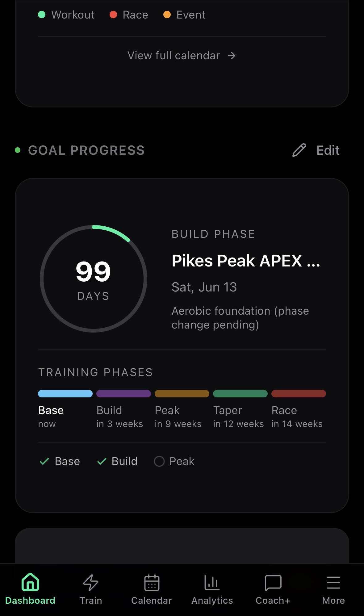Toggle the Base checkmark milestone
The image size is (364, 616).
[44, 461]
